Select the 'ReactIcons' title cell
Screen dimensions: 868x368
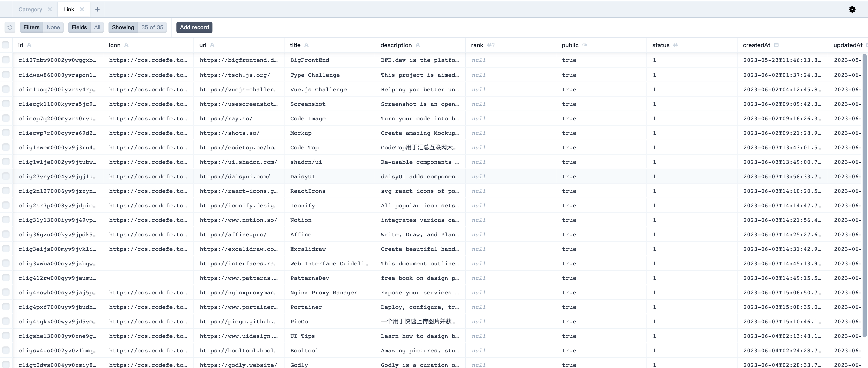(x=330, y=191)
